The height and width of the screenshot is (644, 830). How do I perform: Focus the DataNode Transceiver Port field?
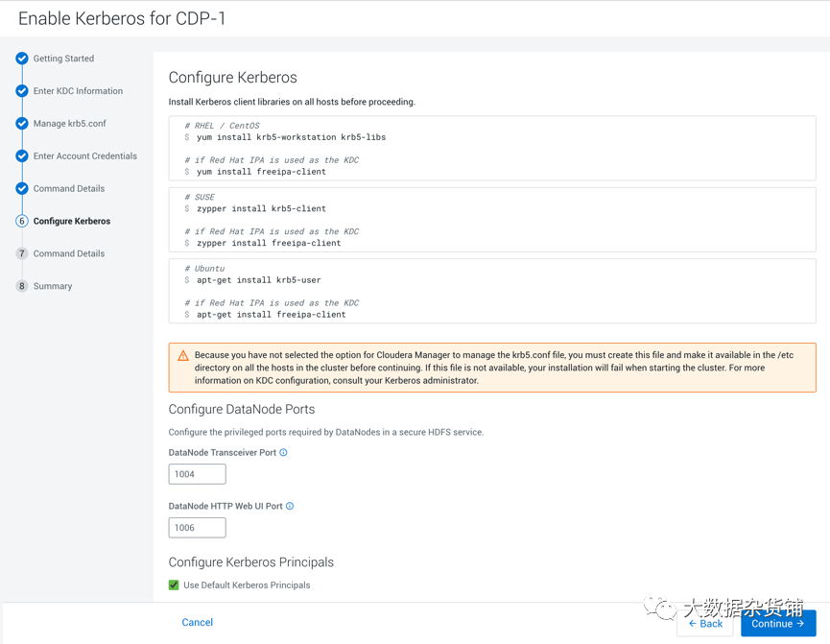pyautogui.click(x=197, y=474)
